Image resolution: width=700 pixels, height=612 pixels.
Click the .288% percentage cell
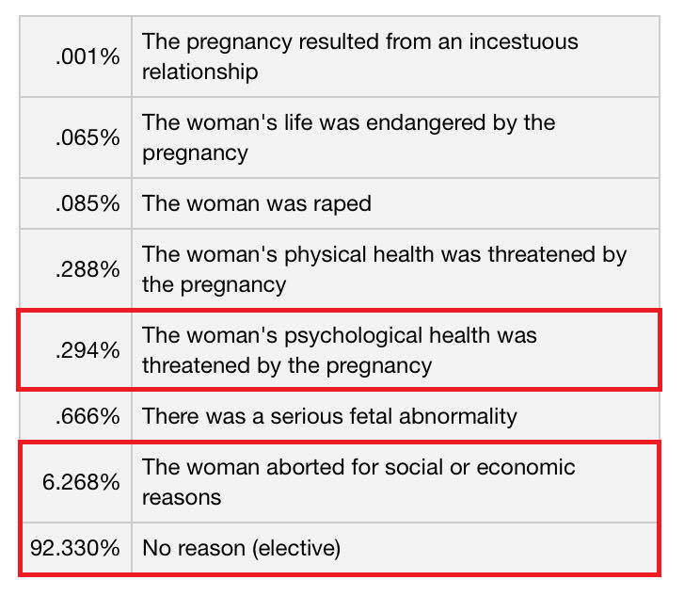coord(76,269)
